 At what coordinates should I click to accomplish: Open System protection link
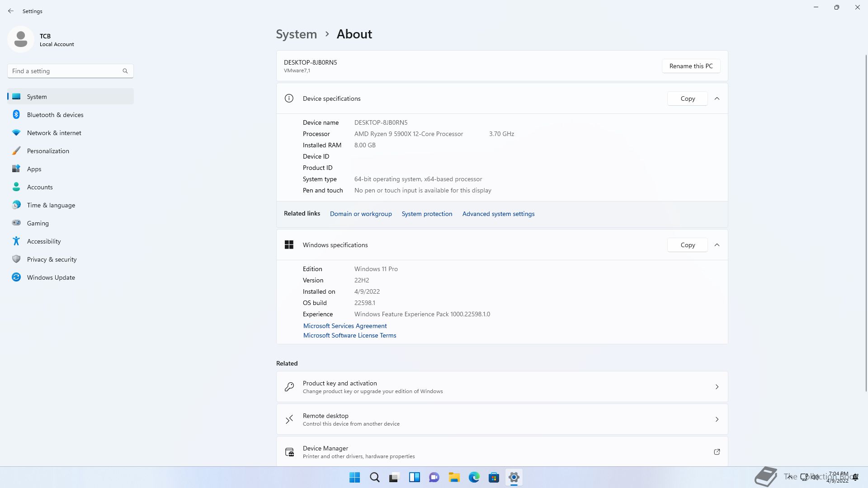427,214
